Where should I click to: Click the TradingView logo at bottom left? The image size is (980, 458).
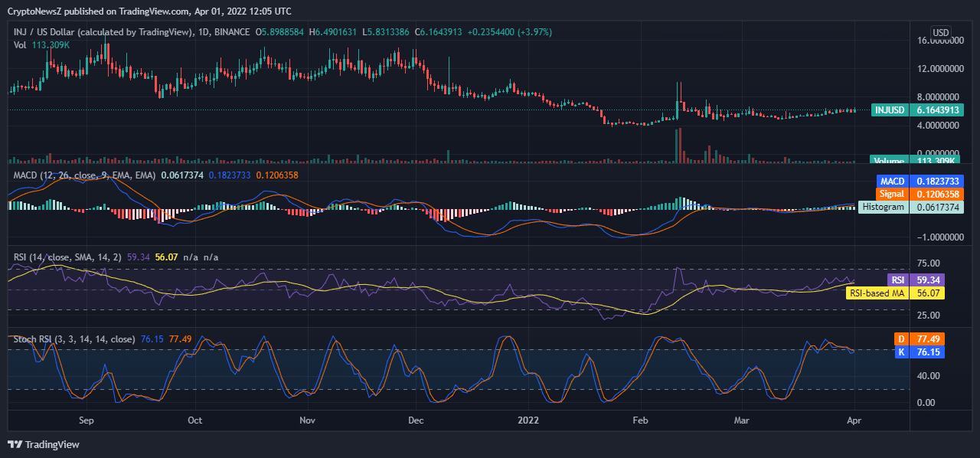44,444
